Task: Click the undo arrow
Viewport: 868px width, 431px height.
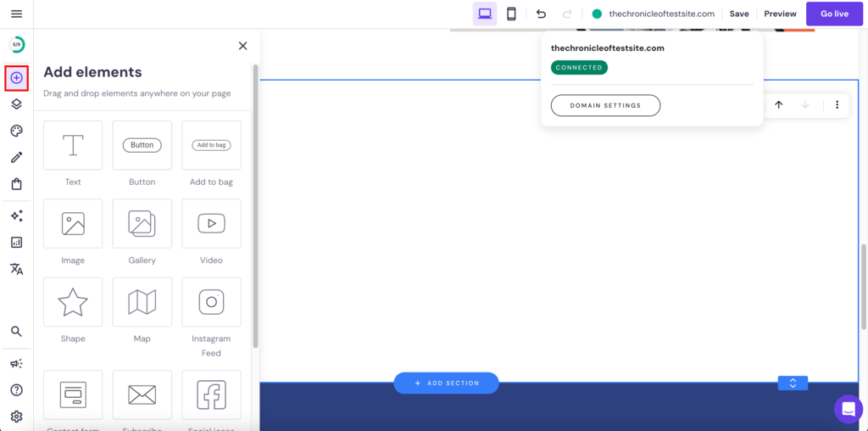Action: point(541,14)
